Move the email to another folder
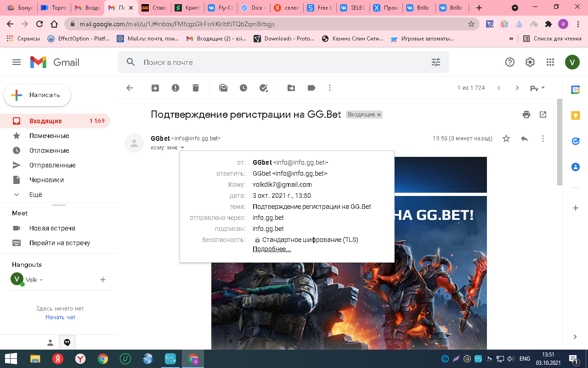Image resolution: width=588 pixels, height=368 pixels. 291,88
